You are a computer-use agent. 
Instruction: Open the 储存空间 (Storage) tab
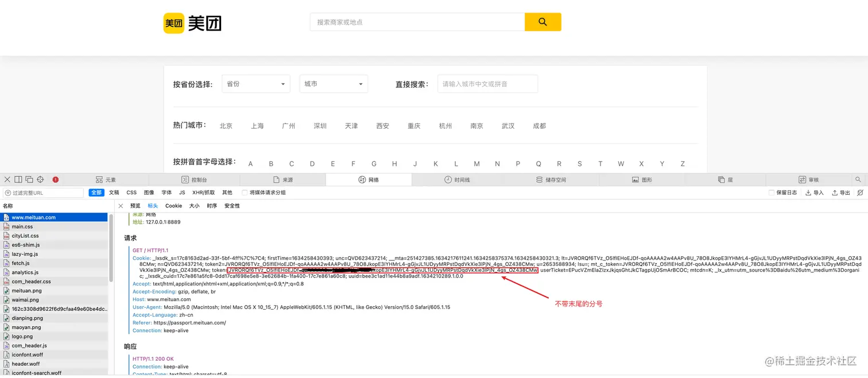(551, 180)
